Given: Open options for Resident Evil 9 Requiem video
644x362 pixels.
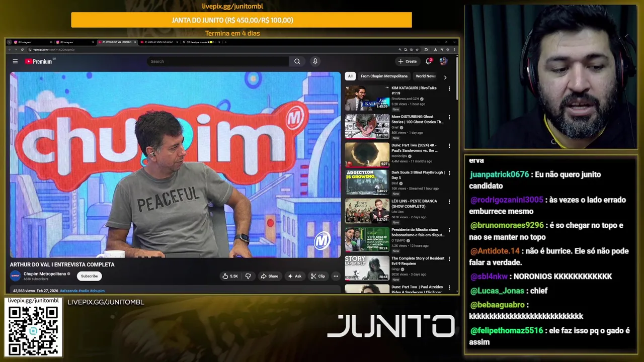Looking at the screenshot, I should 449,259.
